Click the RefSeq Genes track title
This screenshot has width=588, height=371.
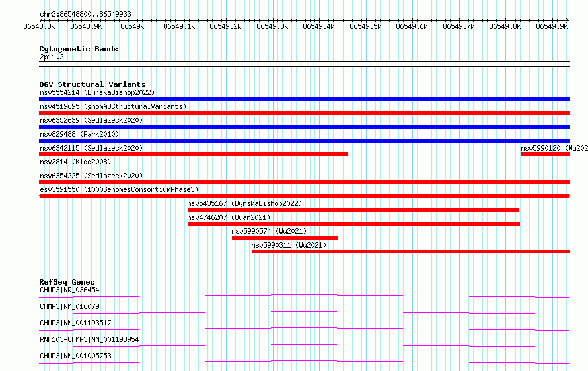67,282
